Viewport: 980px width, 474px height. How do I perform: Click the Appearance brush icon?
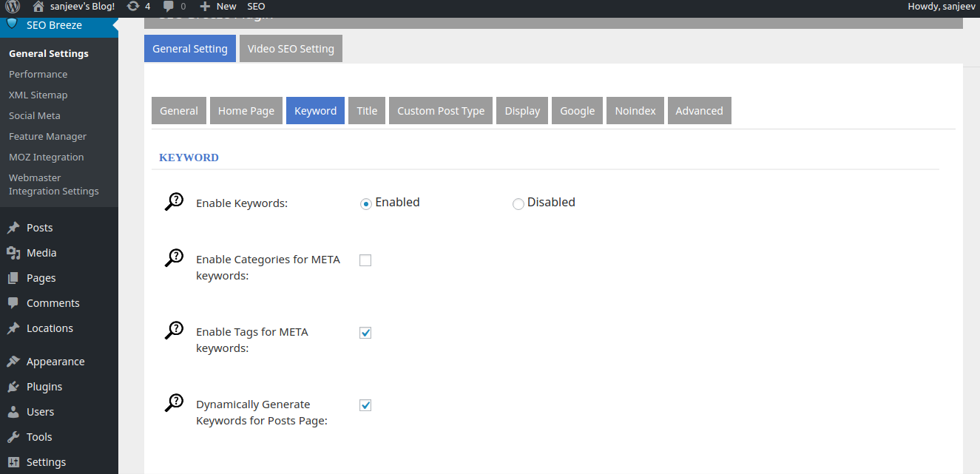pyautogui.click(x=13, y=362)
